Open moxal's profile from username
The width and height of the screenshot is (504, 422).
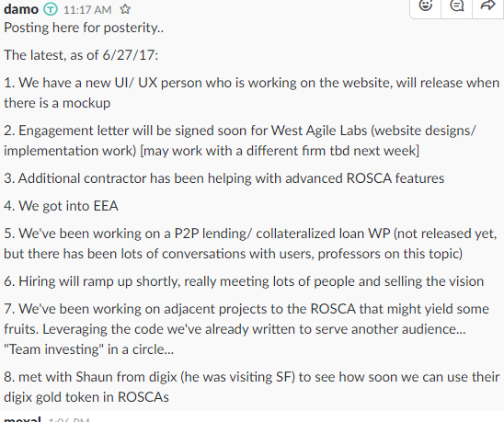click(x=22, y=419)
